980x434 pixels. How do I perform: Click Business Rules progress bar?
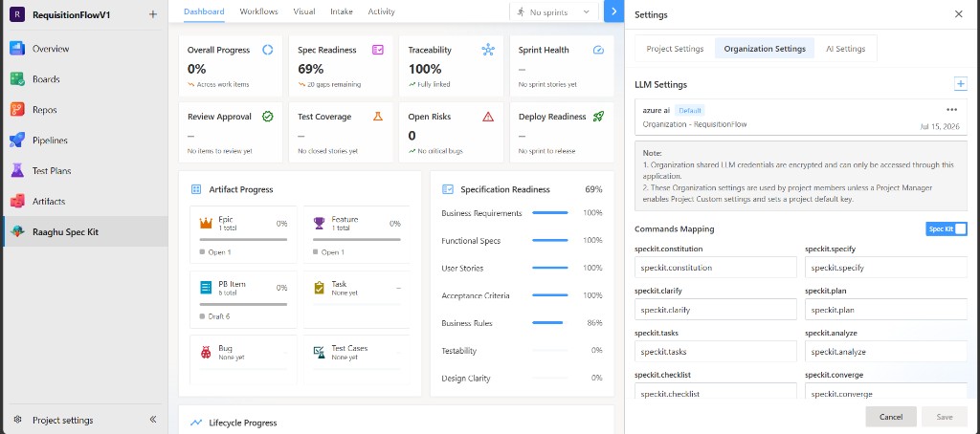tap(550, 323)
